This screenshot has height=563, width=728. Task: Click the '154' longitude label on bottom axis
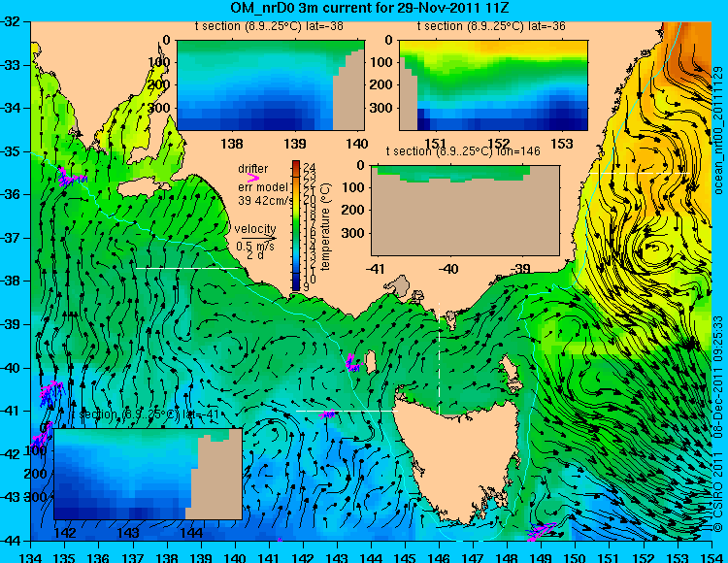[x=711, y=557]
